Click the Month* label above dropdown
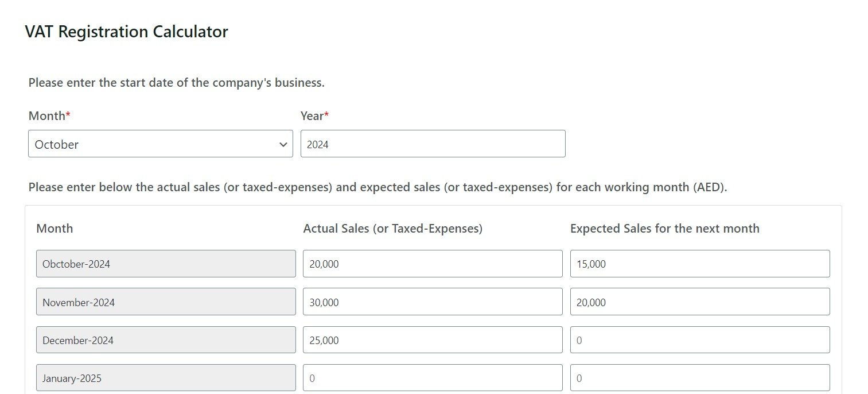 click(49, 116)
